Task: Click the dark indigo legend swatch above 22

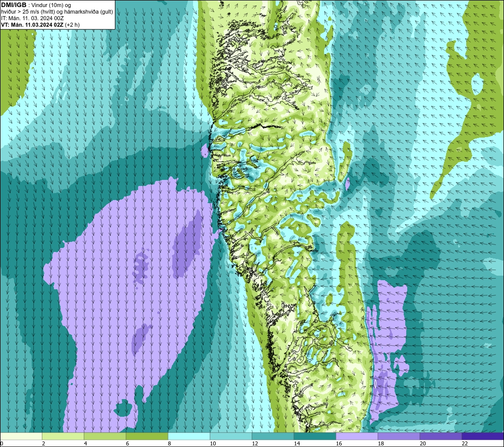Action: tap(482, 436)
